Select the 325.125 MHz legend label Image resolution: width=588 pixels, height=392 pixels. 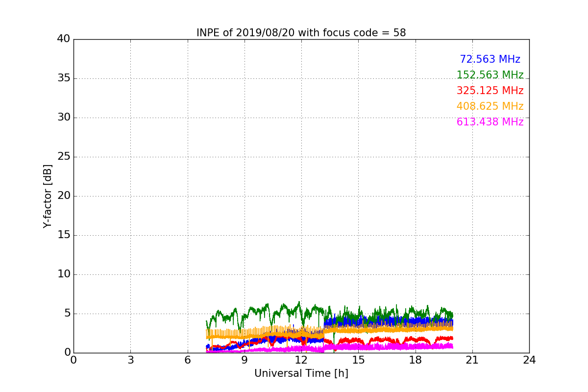490,91
